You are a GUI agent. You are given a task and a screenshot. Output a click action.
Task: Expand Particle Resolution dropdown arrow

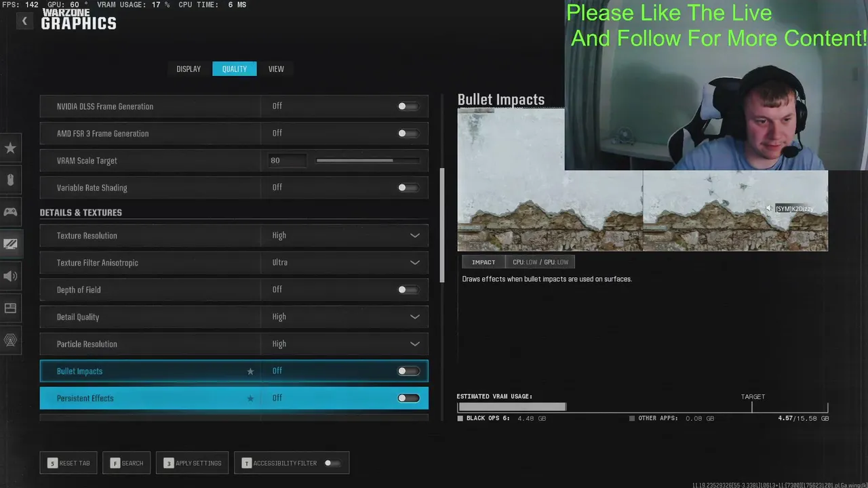pyautogui.click(x=414, y=344)
